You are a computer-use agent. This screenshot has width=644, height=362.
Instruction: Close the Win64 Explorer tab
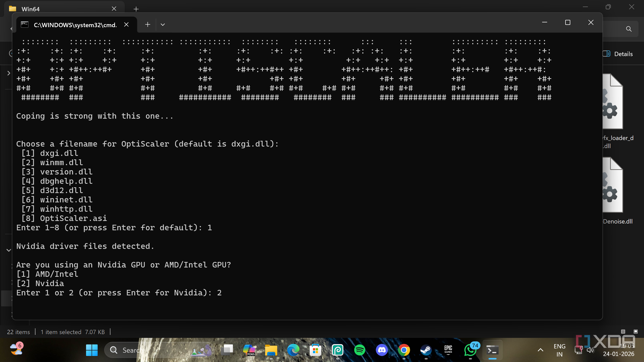114,9
